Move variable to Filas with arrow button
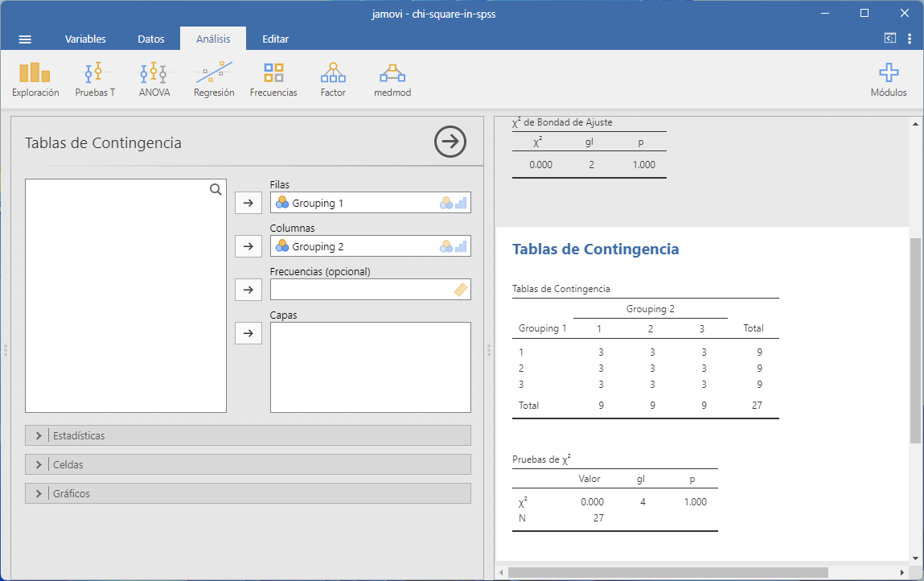The image size is (924, 581). pos(248,203)
